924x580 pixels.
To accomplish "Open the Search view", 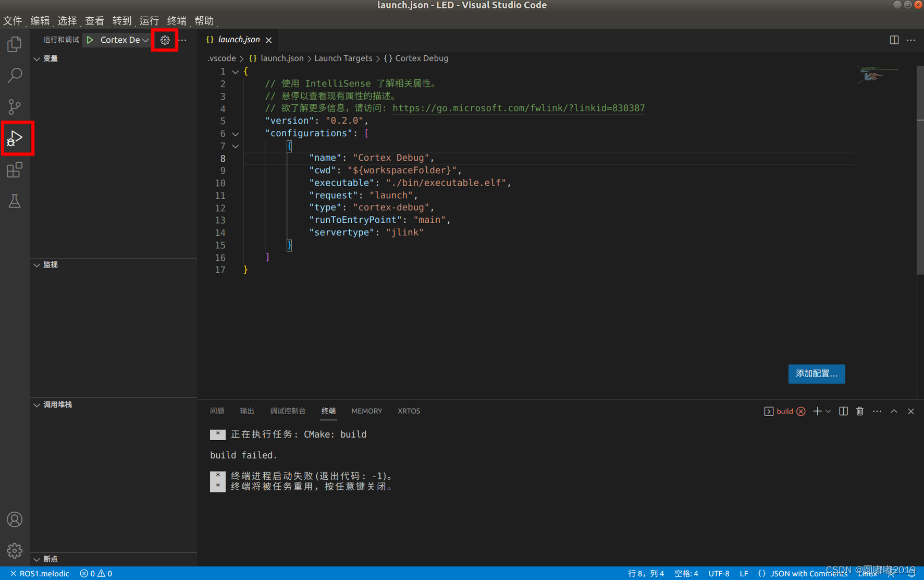I will tap(14, 76).
